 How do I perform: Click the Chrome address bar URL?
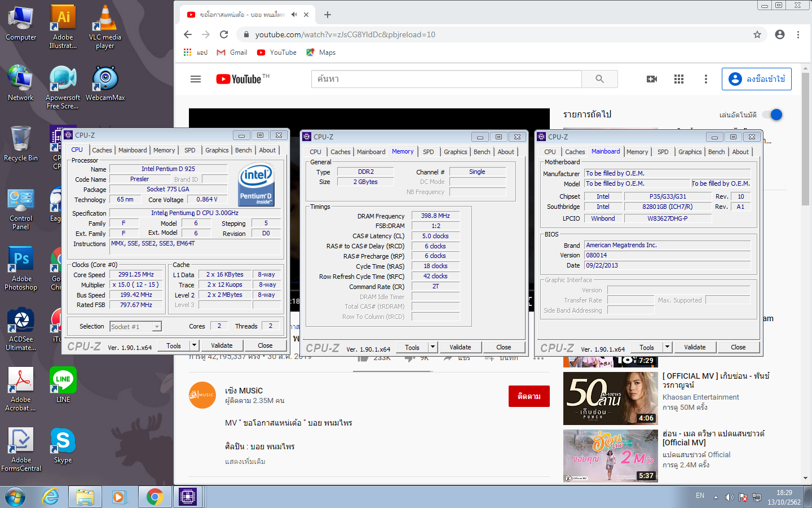[x=345, y=34]
